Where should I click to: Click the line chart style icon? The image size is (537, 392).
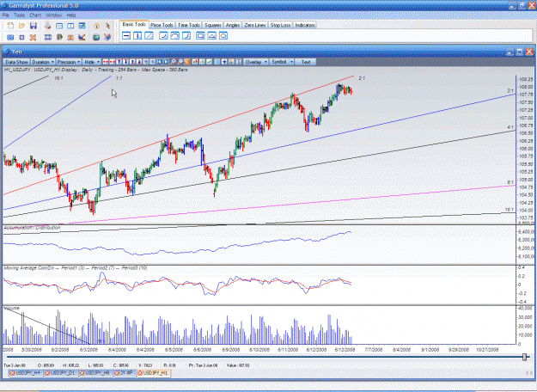click(209, 62)
